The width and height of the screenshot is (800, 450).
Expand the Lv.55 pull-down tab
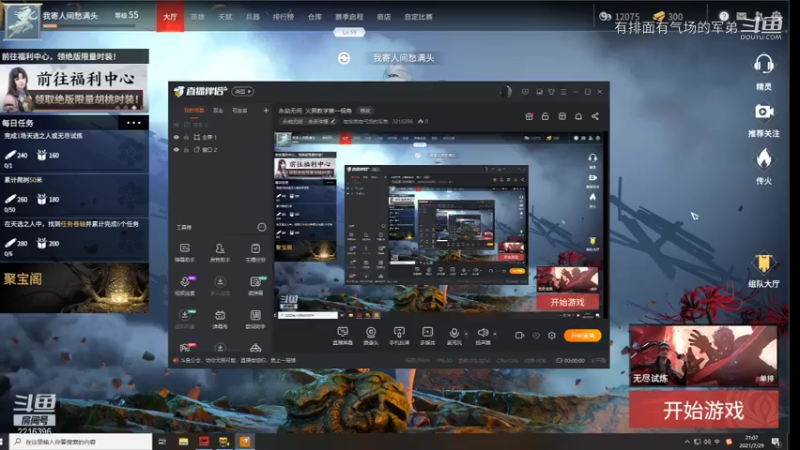point(349,32)
